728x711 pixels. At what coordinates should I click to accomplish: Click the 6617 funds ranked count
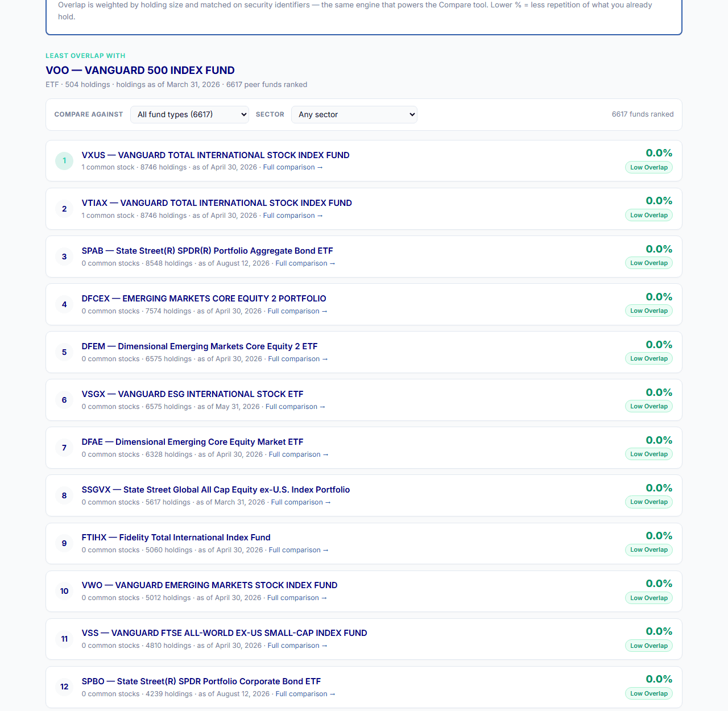[643, 114]
